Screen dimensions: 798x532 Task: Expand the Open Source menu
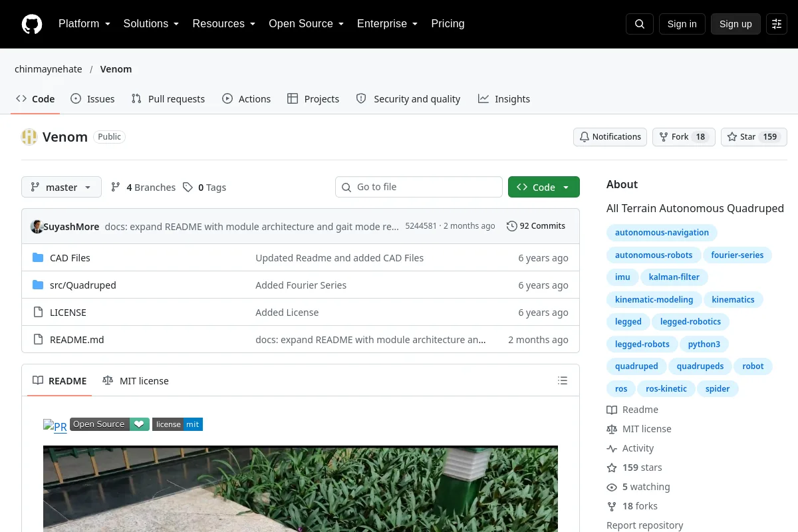pos(307,24)
